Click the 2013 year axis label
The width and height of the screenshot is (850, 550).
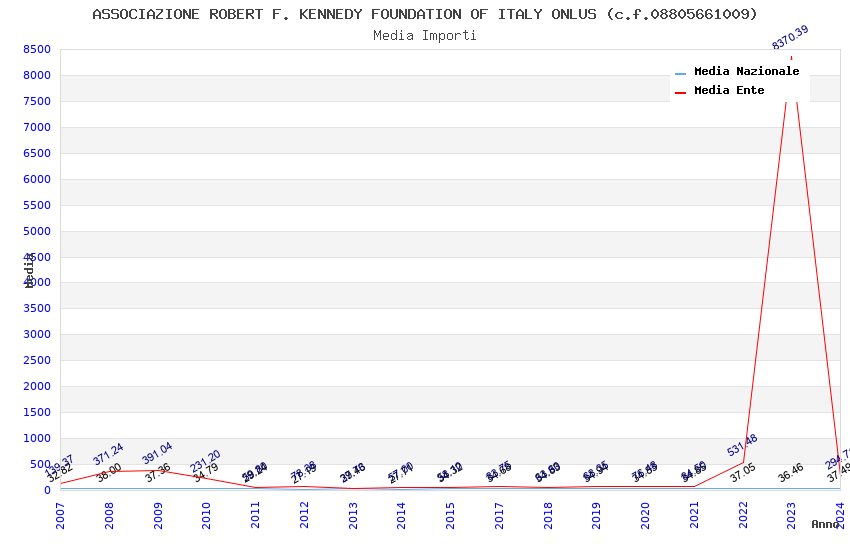click(353, 515)
